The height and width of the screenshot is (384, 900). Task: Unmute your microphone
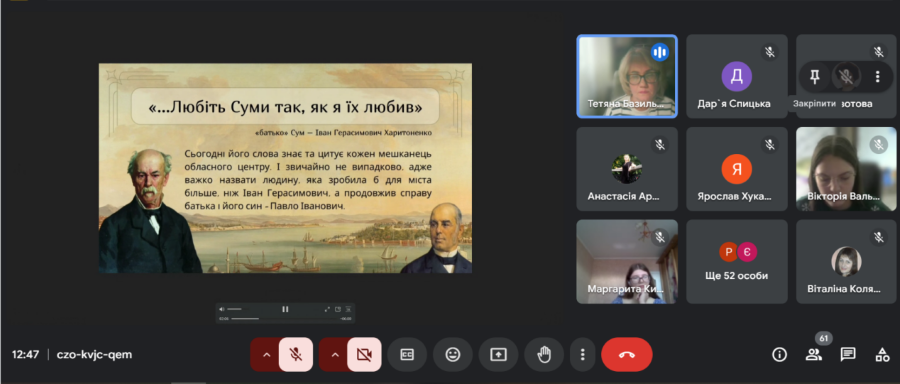coord(296,355)
